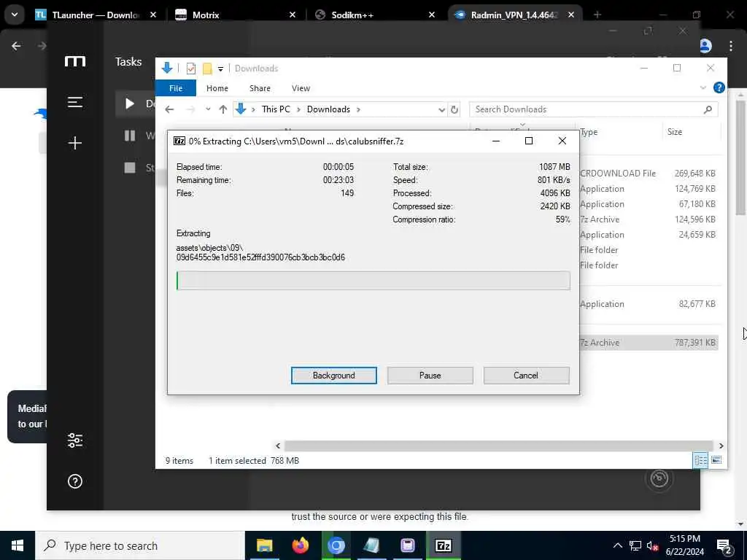Screen dimensions: 747x560
Task: Click New folder quick access icon
Action: (x=207, y=69)
